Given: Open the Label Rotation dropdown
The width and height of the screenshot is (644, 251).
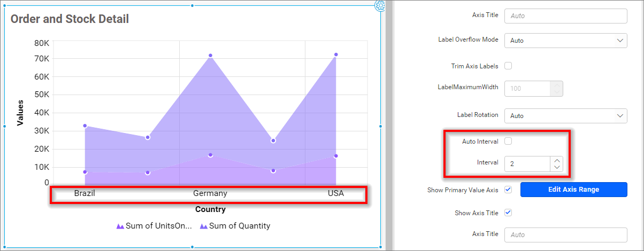Looking at the screenshot, I should [x=566, y=116].
